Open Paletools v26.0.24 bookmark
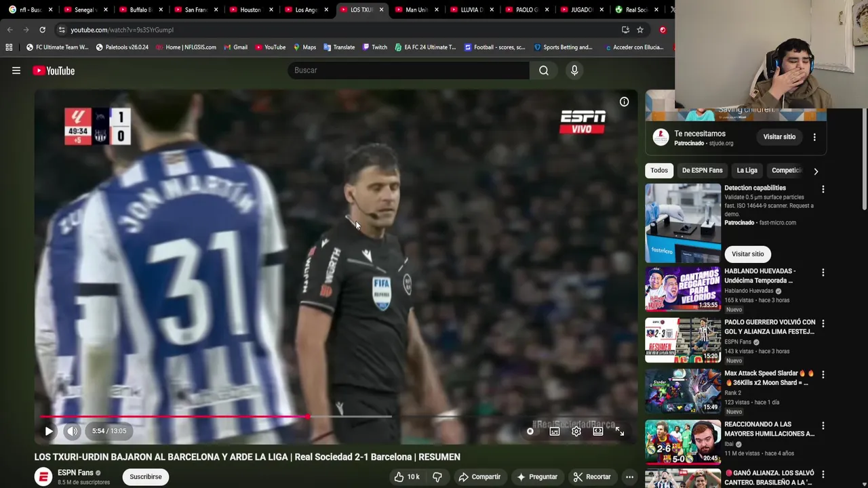 [122, 47]
